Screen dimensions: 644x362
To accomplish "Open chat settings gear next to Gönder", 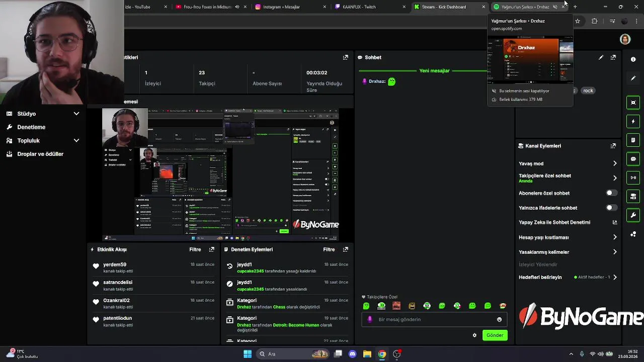I will click(474, 335).
